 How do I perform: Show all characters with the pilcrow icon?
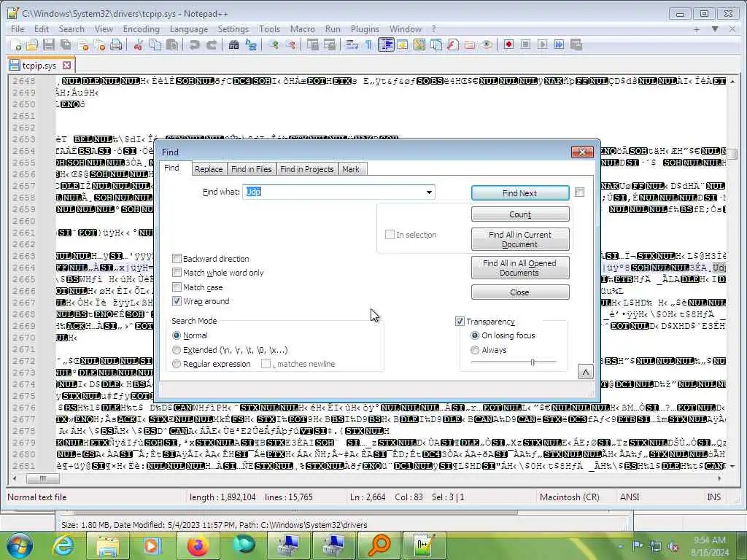coord(368,44)
